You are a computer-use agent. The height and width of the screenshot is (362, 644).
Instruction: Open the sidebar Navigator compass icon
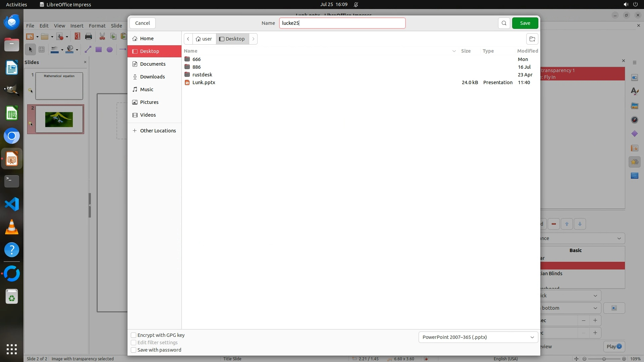coord(634,120)
